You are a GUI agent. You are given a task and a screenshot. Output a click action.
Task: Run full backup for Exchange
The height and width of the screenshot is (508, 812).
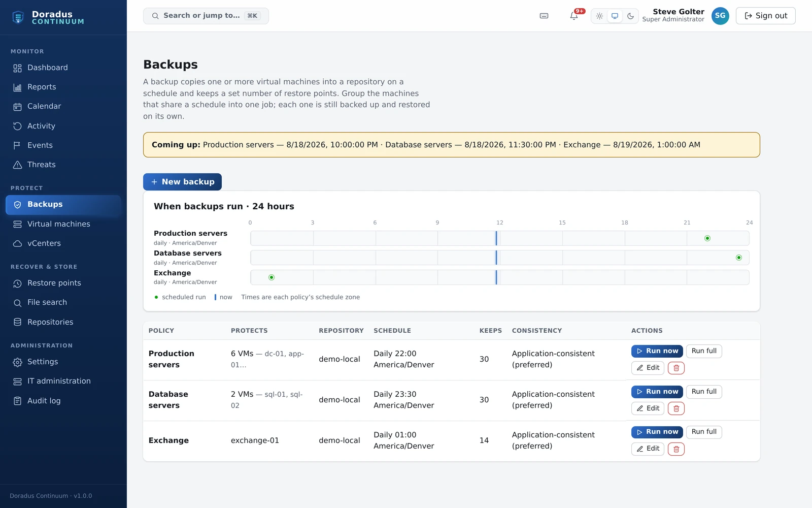point(704,432)
